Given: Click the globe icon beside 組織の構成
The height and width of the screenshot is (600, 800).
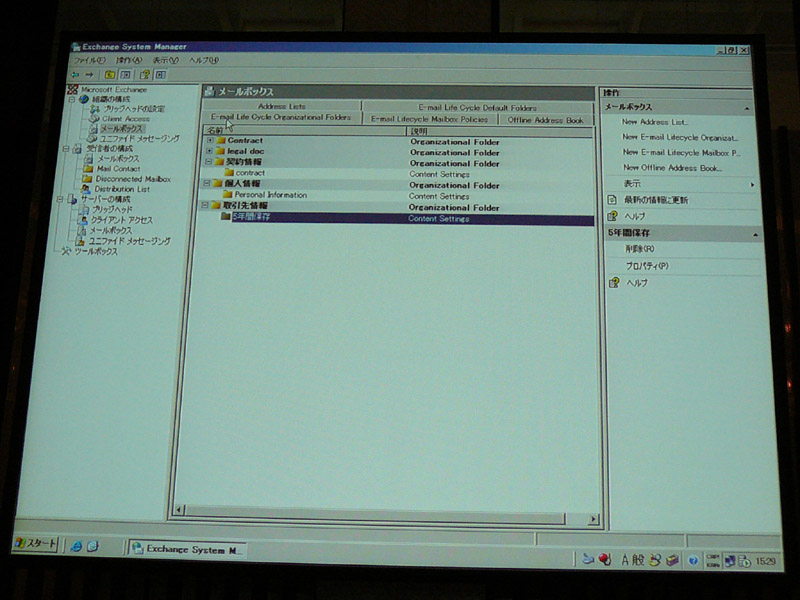Looking at the screenshot, I should point(84,99).
